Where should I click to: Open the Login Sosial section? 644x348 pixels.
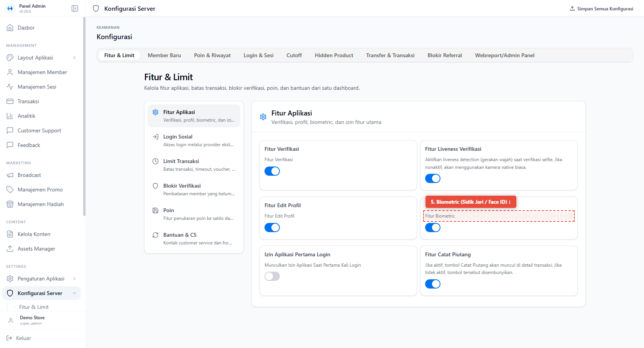[x=194, y=140]
